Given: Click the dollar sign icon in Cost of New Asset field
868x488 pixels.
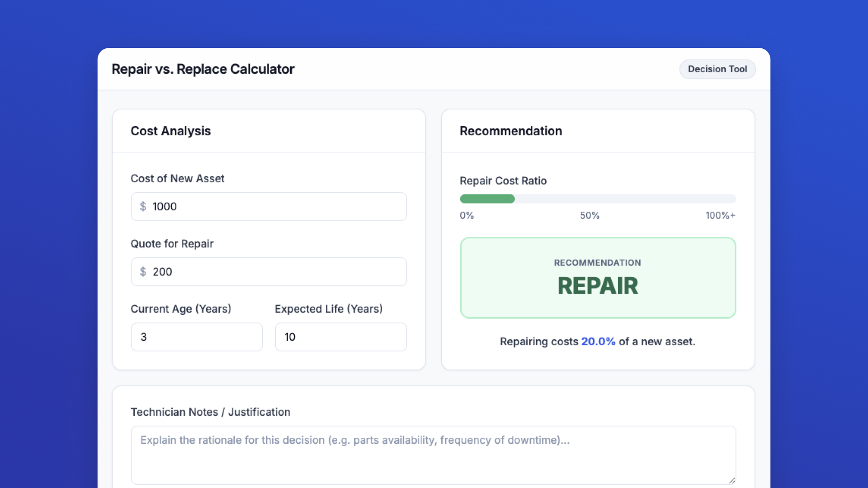Looking at the screenshot, I should point(144,206).
